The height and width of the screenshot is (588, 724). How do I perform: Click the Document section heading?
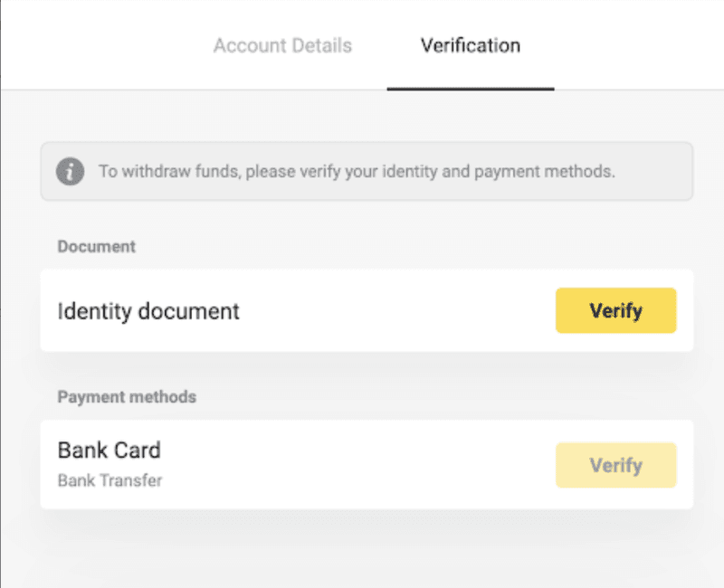(x=97, y=246)
